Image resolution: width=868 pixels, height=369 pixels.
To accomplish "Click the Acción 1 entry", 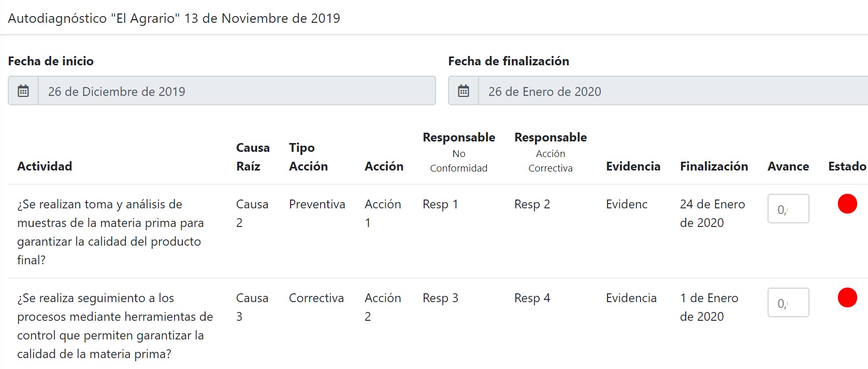I will 384,213.
